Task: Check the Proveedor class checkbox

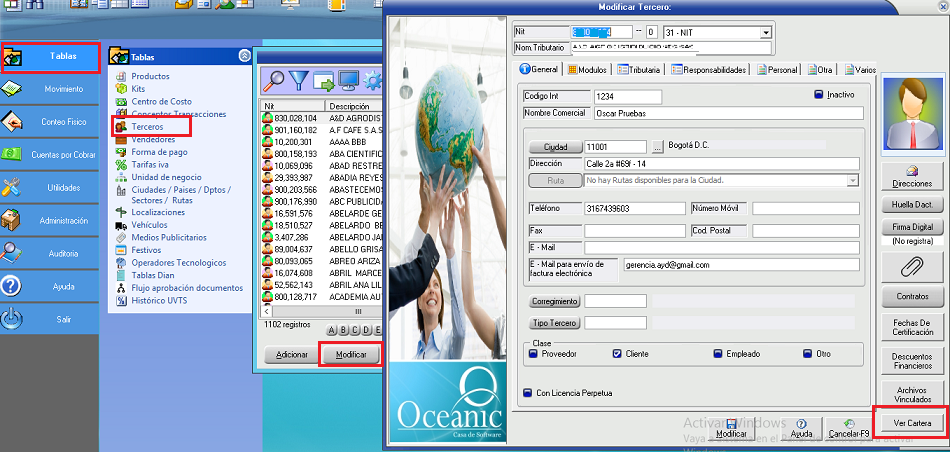Action: [x=532, y=354]
